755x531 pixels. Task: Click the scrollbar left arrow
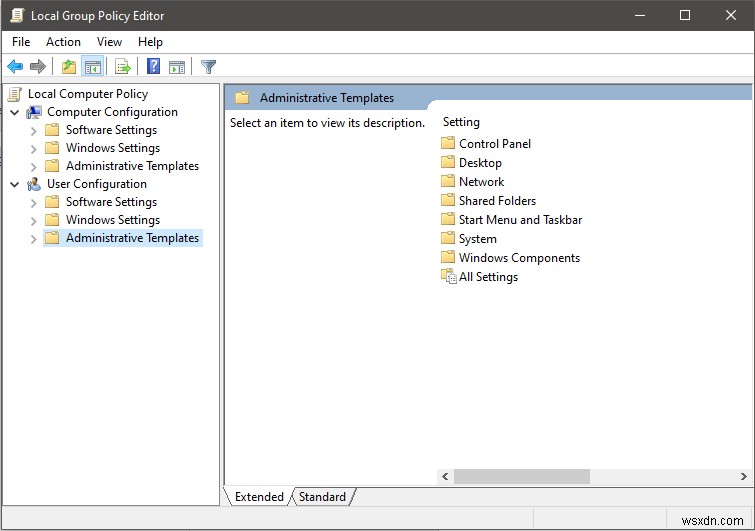[445, 477]
